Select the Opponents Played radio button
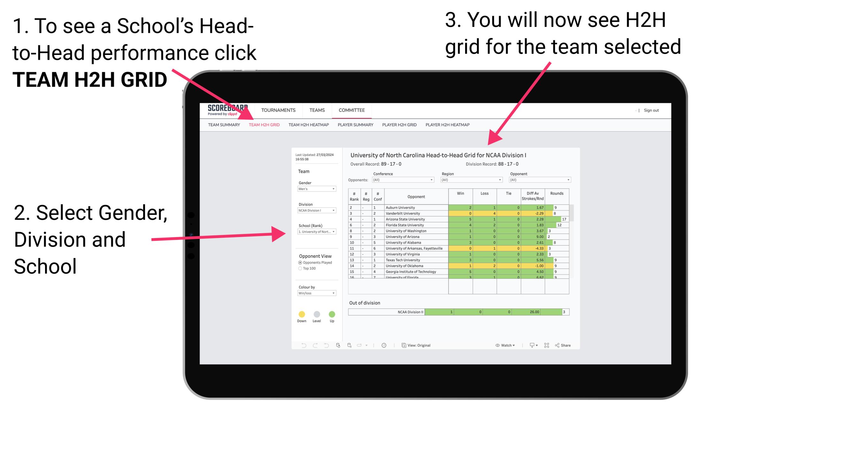This screenshot has height=467, width=868. tap(299, 262)
